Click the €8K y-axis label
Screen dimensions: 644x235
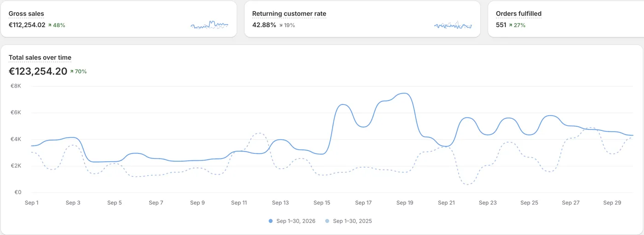[16, 86]
